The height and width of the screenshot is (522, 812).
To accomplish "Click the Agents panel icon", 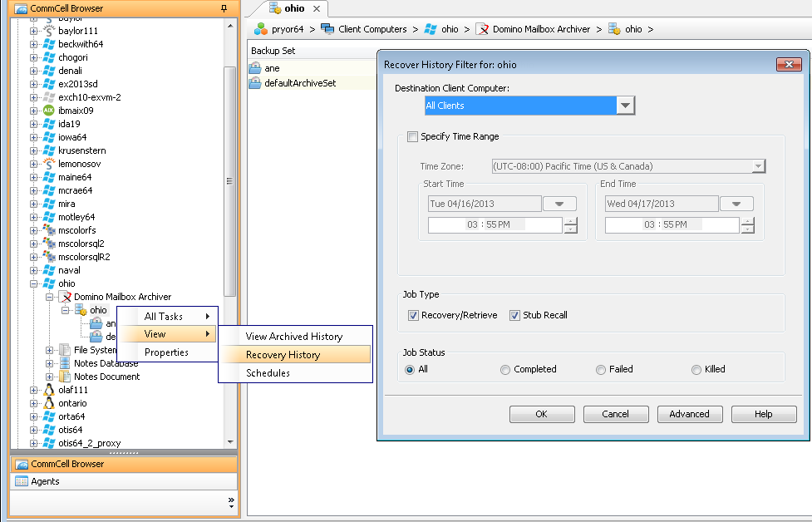I will point(22,481).
